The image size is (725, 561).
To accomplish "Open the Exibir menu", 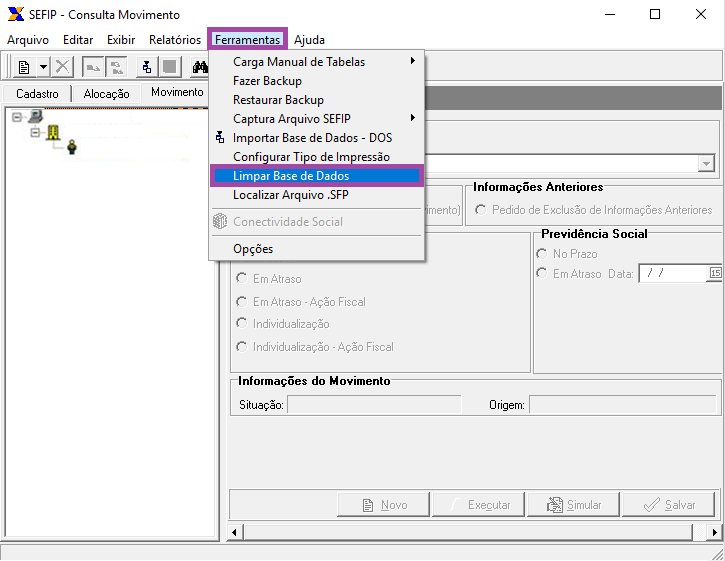I will 121,40.
